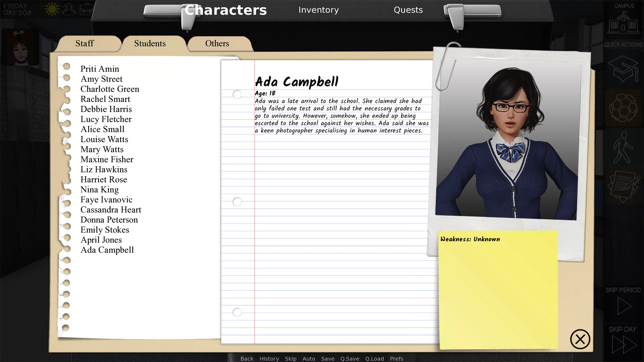Switch to the Others tab

(x=217, y=44)
